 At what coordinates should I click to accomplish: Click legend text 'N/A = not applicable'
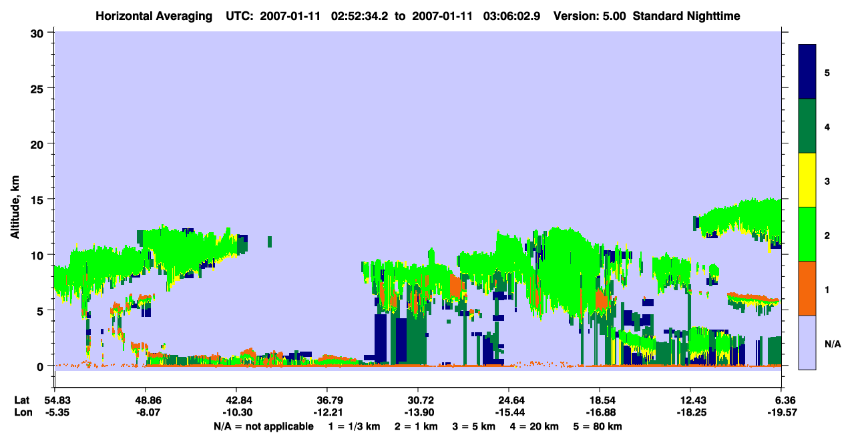click(x=263, y=426)
